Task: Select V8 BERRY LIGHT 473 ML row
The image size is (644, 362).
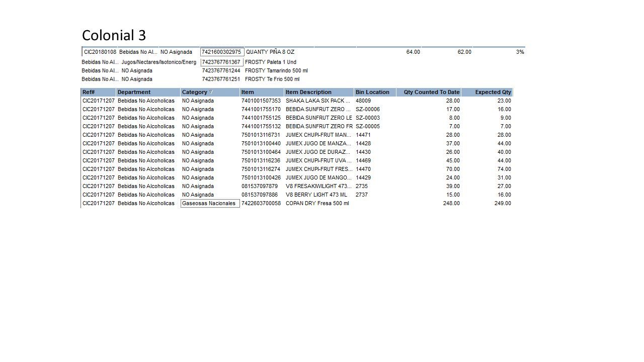Action: click(297, 195)
